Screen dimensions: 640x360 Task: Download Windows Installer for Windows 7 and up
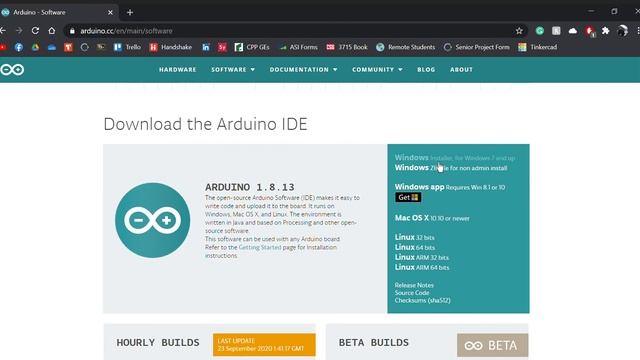[455, 158]
